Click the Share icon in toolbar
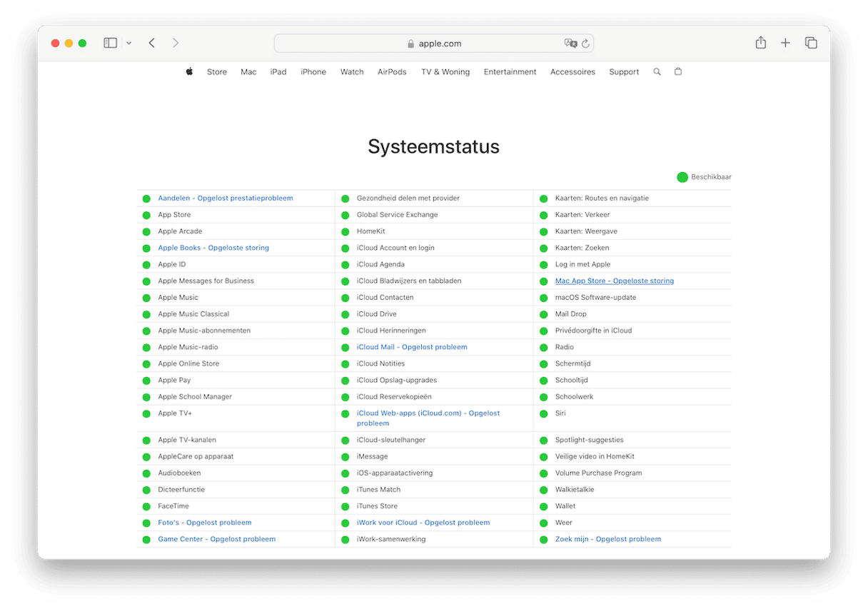This screenshot has width=868, height=609. click(761, 43)
